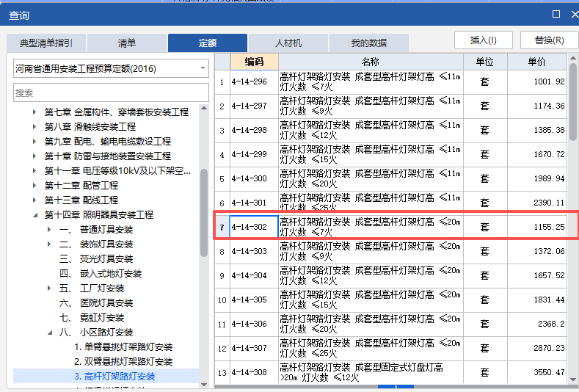Click the 编码 column header
The width and height of the screenshot is (579, 392).
[x=254, y=62]
